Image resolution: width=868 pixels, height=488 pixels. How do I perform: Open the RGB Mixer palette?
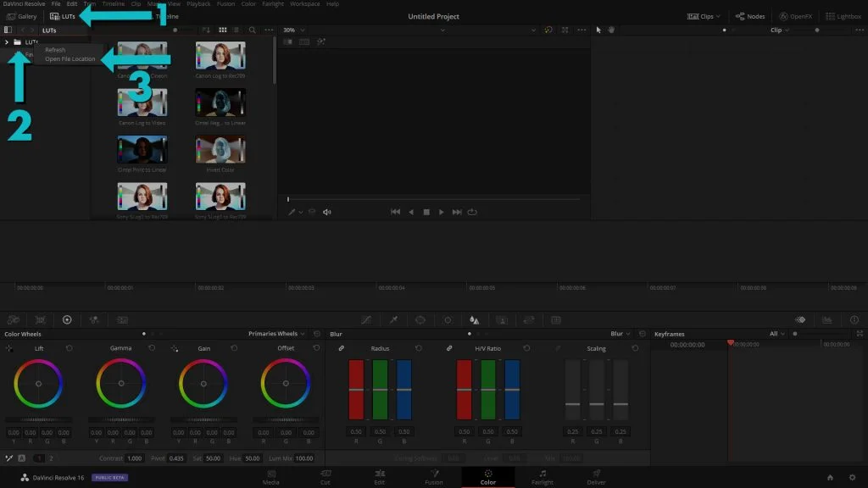click(x=94, y=319)
